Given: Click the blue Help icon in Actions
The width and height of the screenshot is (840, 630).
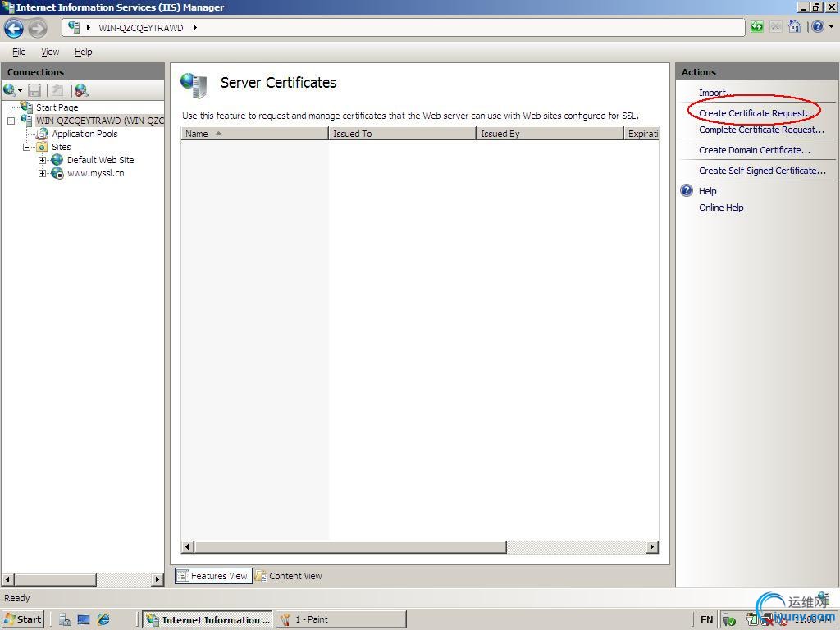Looking at the screenshot, I should tap(687, 190).
